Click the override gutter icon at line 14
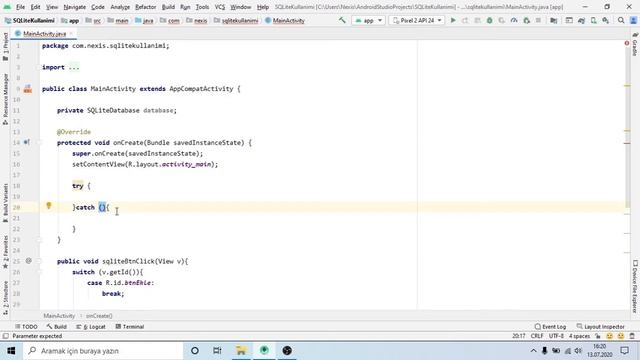 point(27,142)
